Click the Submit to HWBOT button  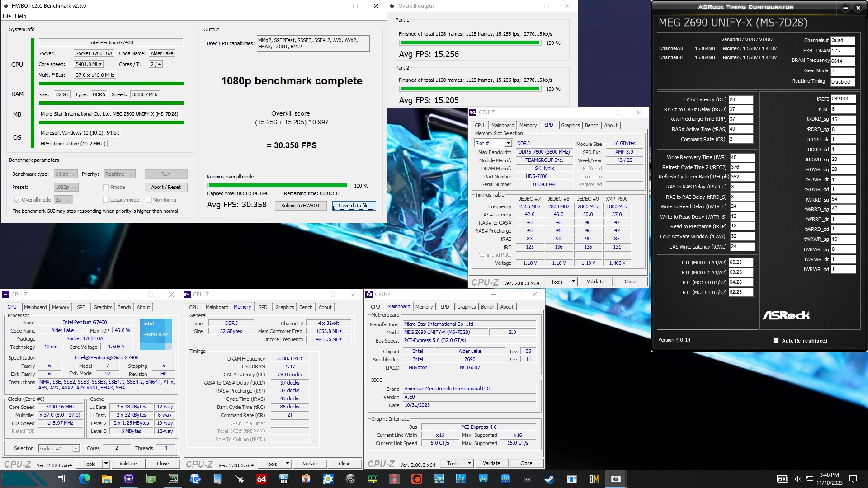tap(300, 206)
